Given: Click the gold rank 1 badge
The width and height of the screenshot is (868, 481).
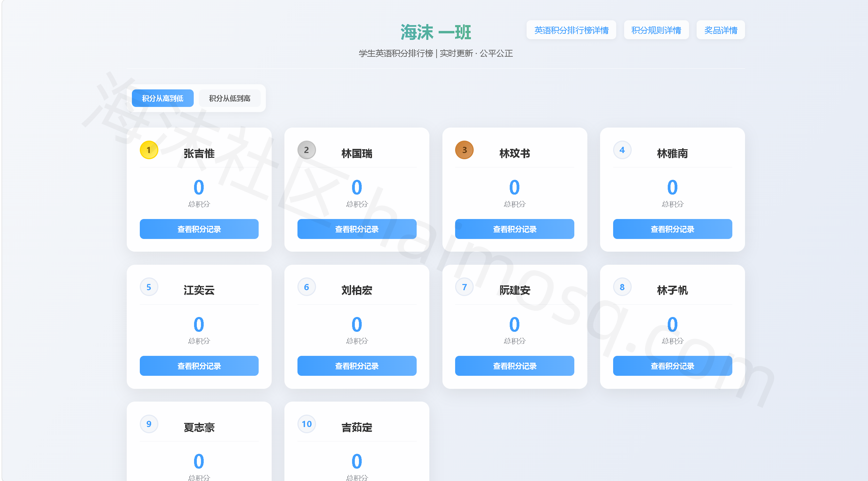Looking at the screenshot, I should (149, 150).
